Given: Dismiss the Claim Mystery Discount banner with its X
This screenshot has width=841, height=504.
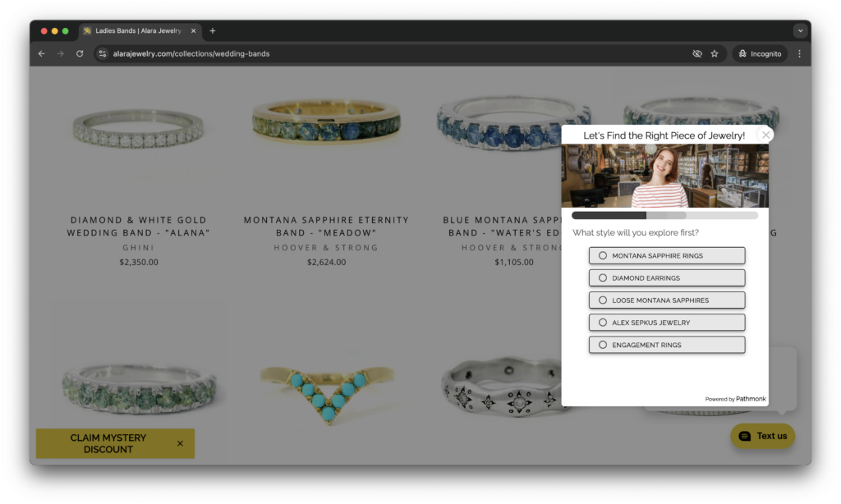Looking at the screenshot, I should 180,443.
